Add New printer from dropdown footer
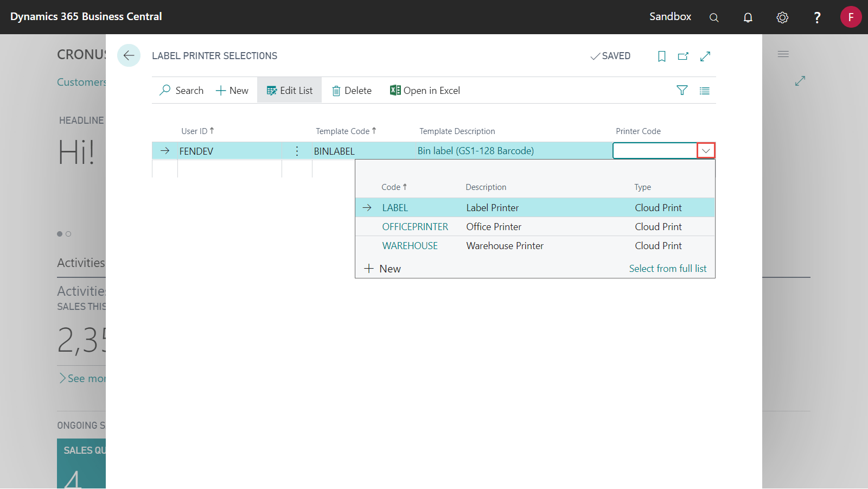Image resolution: width=868 pixels, height=489 pixels. (x=382, y=269)
